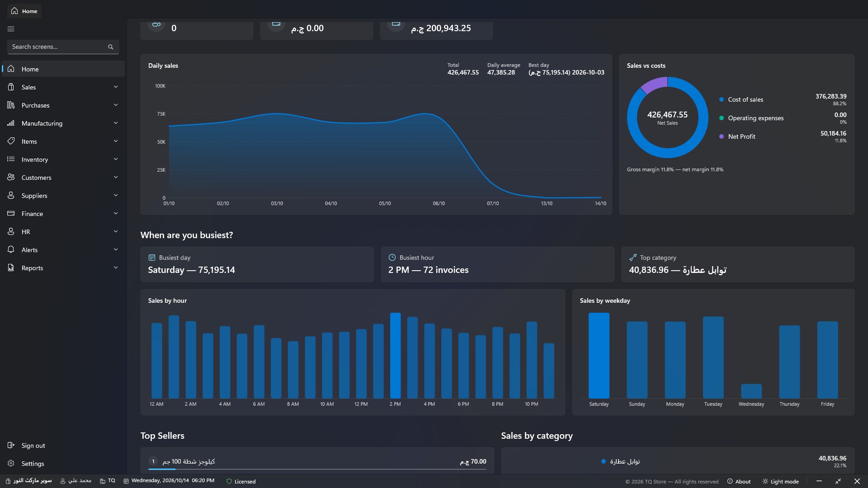Expand the Manufacturing menu chevron
Screen dimensions: 868x488
pyautogui.click(x=116, y=123)
